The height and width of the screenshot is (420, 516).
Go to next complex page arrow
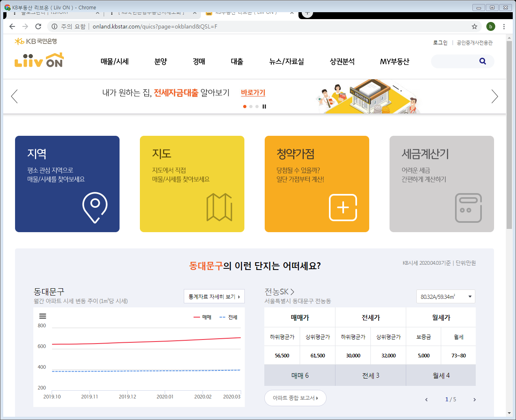click(474, 400)
